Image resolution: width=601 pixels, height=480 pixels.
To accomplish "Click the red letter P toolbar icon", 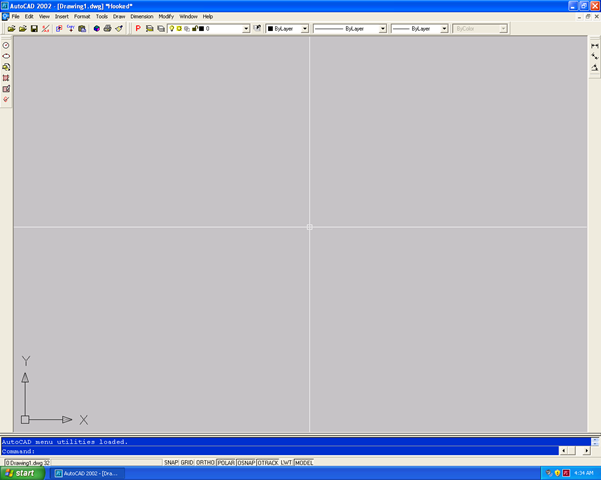I will (138, 29).
